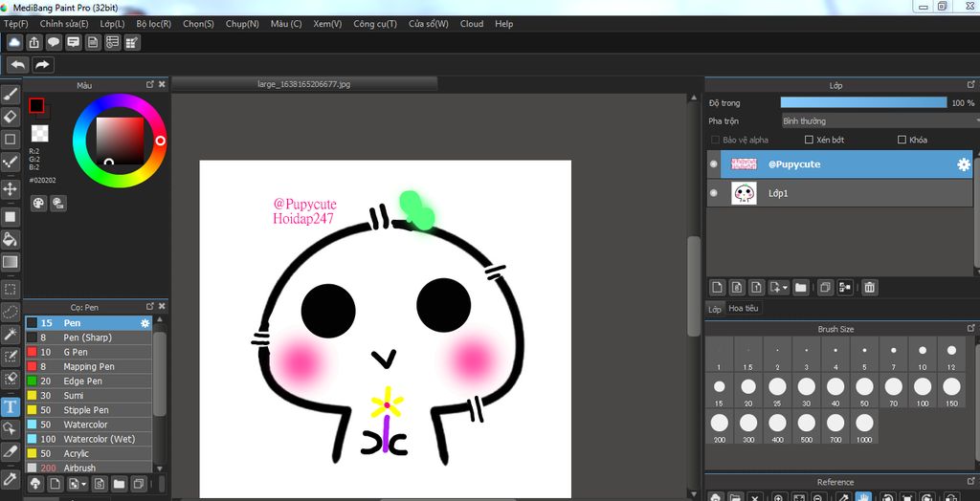
Task: Pop out the Lớp layer panel
Action: 971,84
